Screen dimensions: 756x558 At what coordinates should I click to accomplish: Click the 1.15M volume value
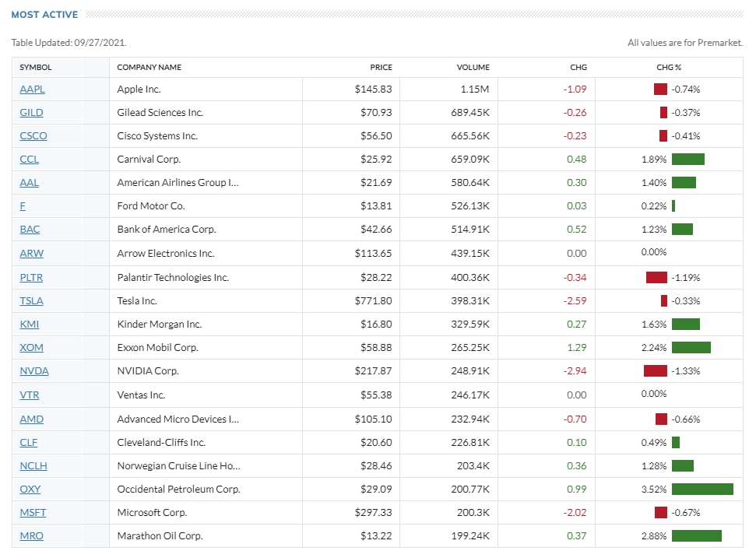tap(475, 89)
